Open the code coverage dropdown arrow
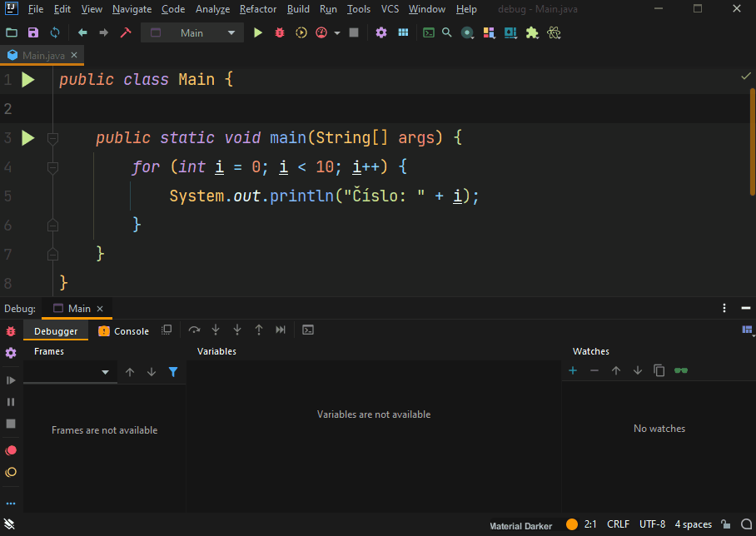The image size is (756, 536). pos(336,32)
